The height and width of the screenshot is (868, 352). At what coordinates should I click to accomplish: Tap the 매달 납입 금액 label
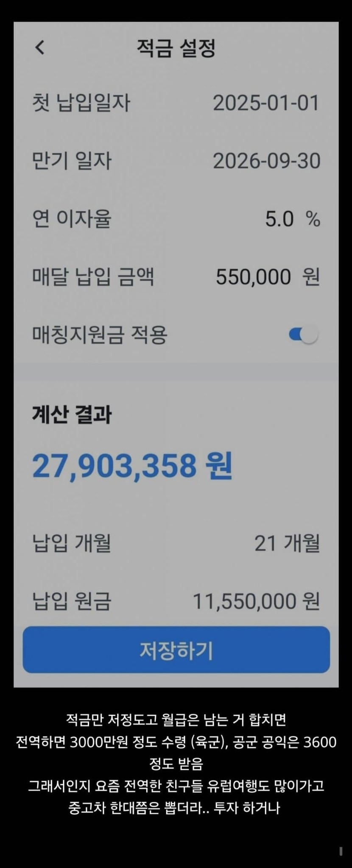click(x=93, y=277)
